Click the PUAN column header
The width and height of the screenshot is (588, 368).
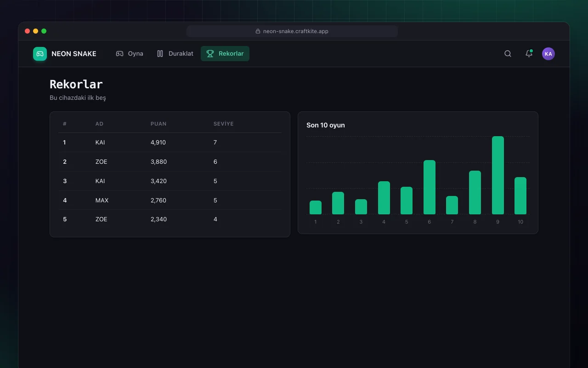158,124
